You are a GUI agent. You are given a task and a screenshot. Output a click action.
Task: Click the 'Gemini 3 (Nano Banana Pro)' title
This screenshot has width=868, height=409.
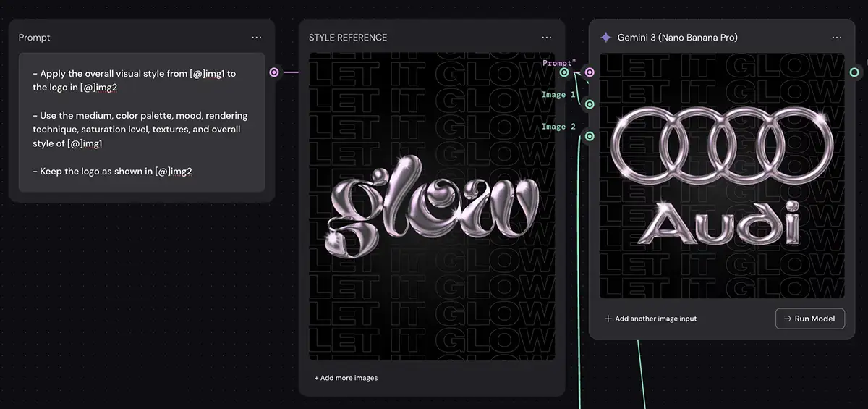click(x=677, y=38)
